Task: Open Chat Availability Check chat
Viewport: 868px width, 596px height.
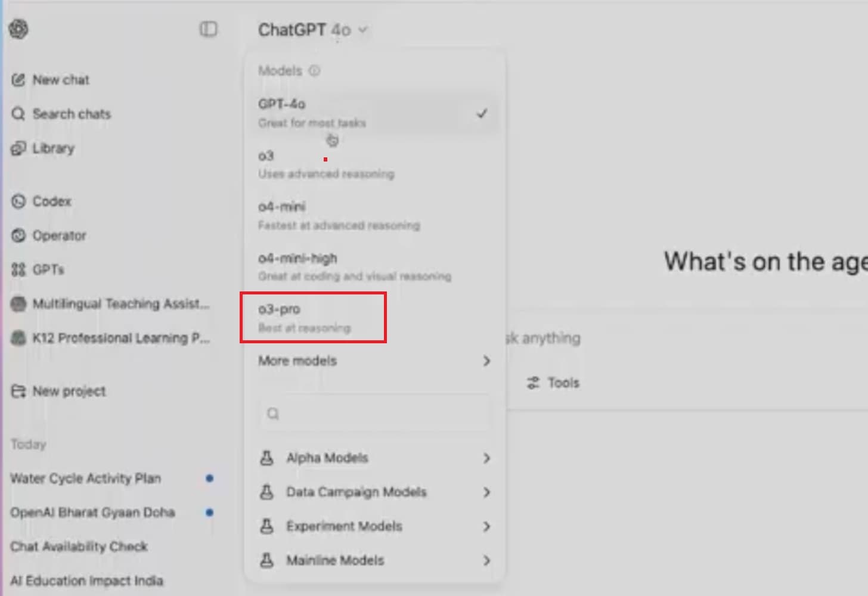Action: coord(79,547)
